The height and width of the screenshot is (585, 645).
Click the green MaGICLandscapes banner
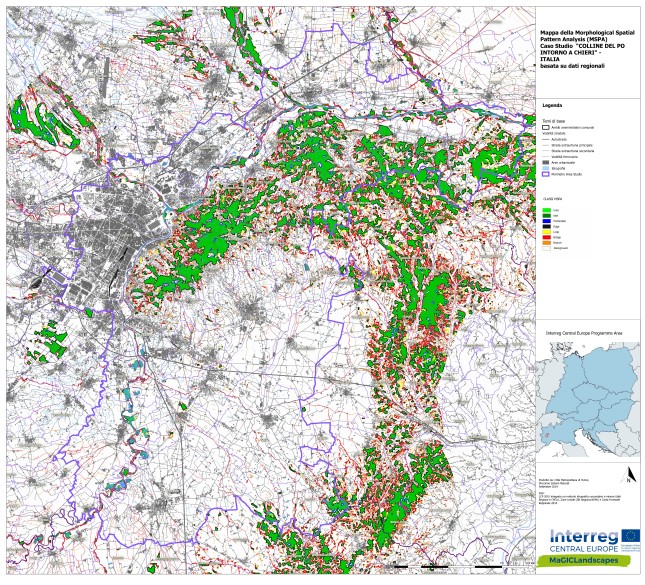coord(583,560)
